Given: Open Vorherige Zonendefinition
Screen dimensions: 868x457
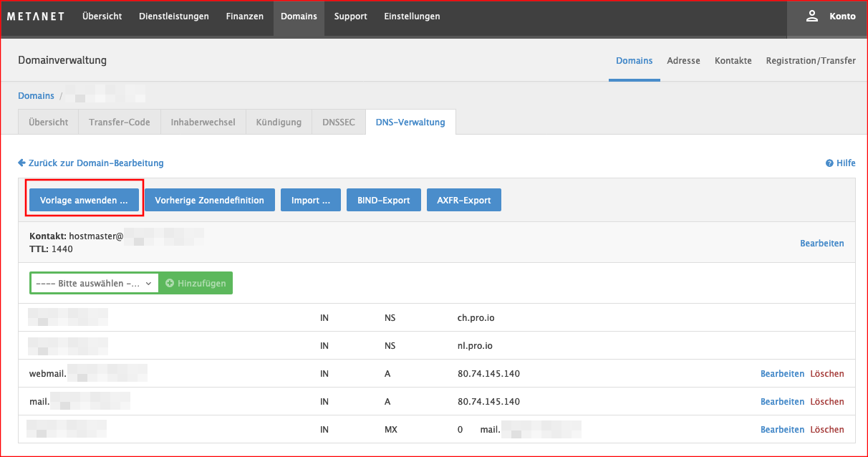Looking at the screenshot, I should [x=210, y=200].
